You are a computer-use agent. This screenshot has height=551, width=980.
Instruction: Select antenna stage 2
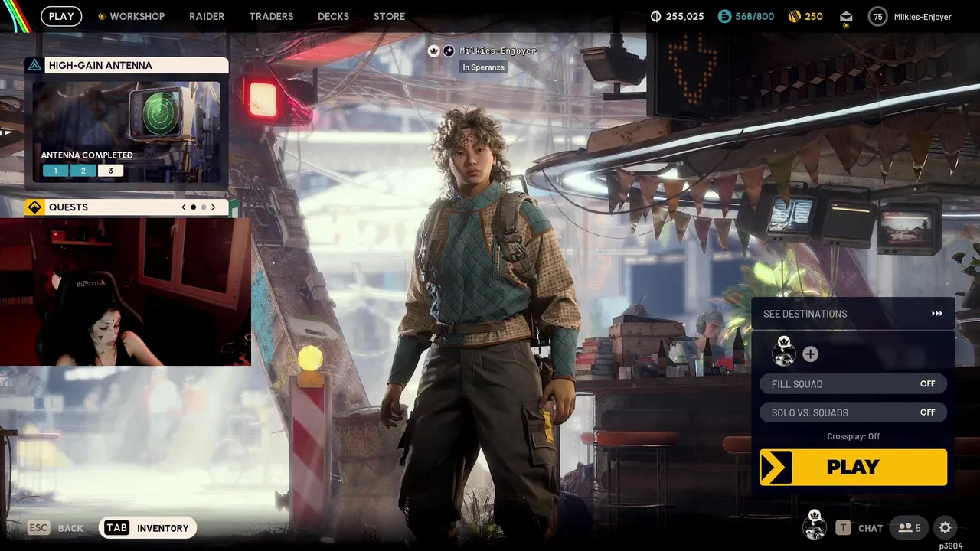(x=83, y=171)
